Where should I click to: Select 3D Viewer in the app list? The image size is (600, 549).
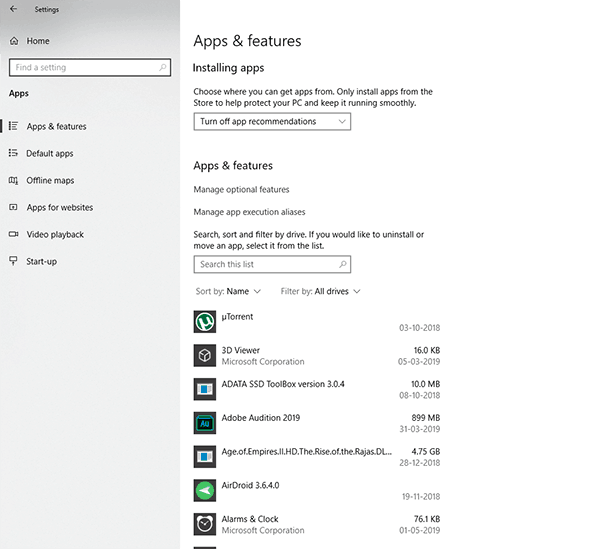coord(317,355)
